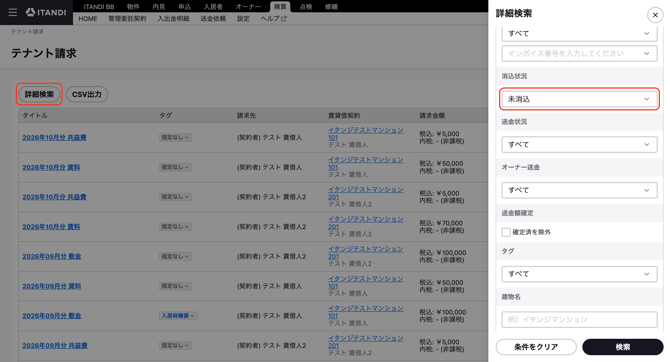Open 2026年10月分 賃料 for ¥50,000
The image size is (670, 362).
(51, 168)
